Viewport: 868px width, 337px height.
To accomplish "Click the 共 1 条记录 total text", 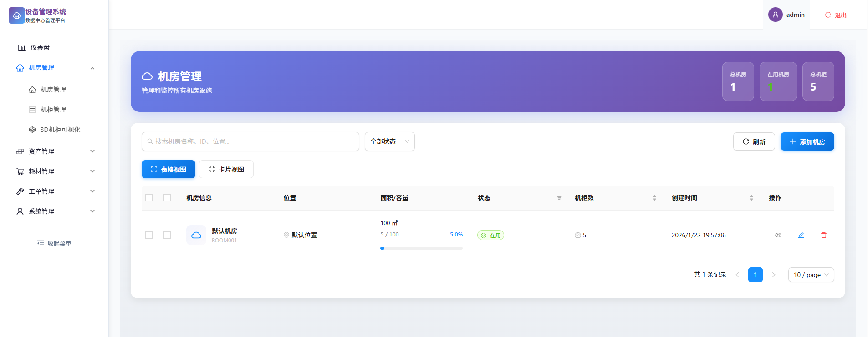I will 710,274.
